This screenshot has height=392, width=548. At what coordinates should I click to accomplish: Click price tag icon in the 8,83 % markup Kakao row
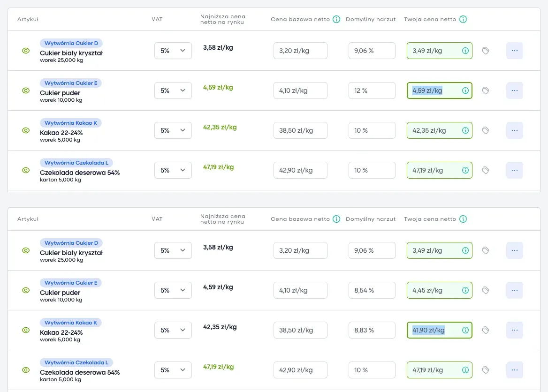[x=486, y=330]
